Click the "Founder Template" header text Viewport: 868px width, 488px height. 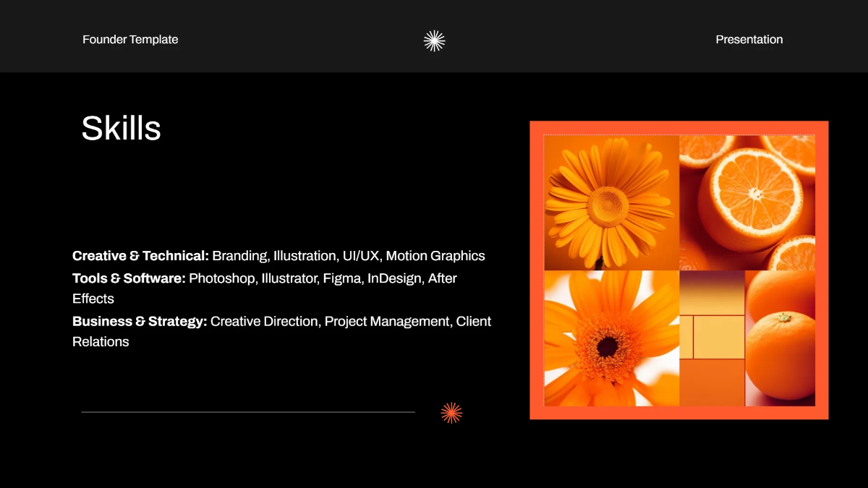pyautogui.click(x=130, y=40)
